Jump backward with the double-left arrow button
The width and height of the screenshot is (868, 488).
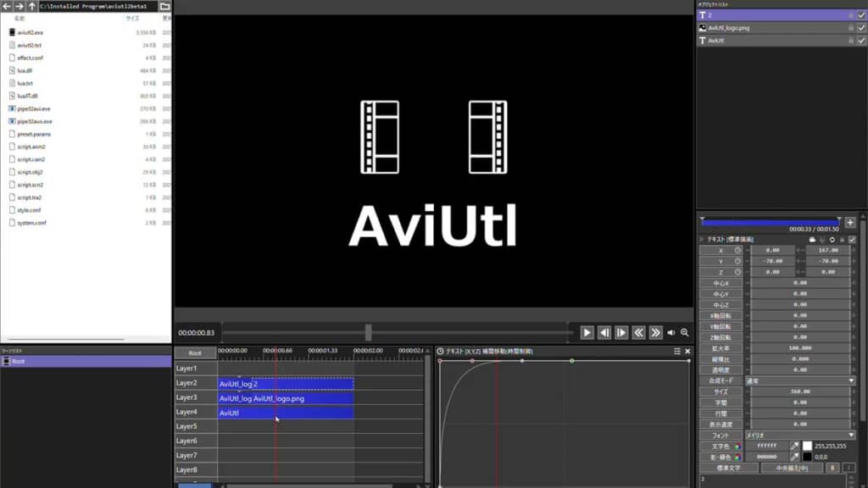pos(638,332)
